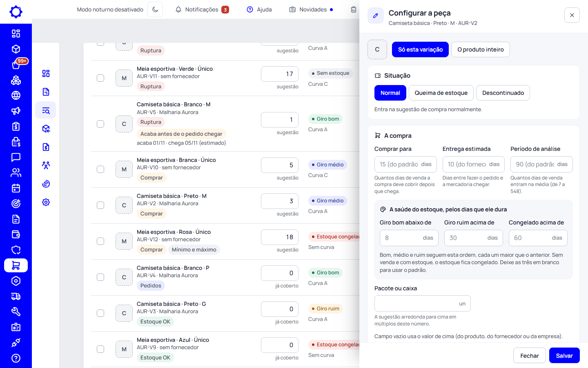588x368 pixels.
Task: Open the delivery truck icon in the sidebar
Action: click(16, 296)
